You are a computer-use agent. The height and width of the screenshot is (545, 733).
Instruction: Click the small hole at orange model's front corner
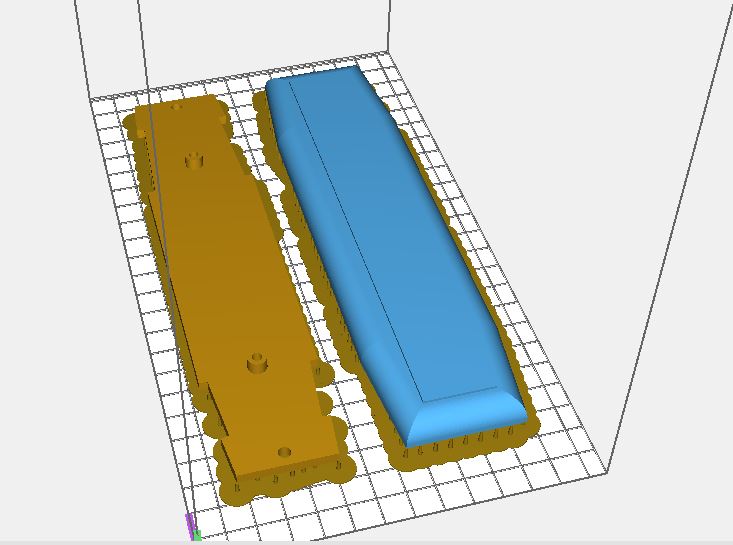(x=285, y=452)
